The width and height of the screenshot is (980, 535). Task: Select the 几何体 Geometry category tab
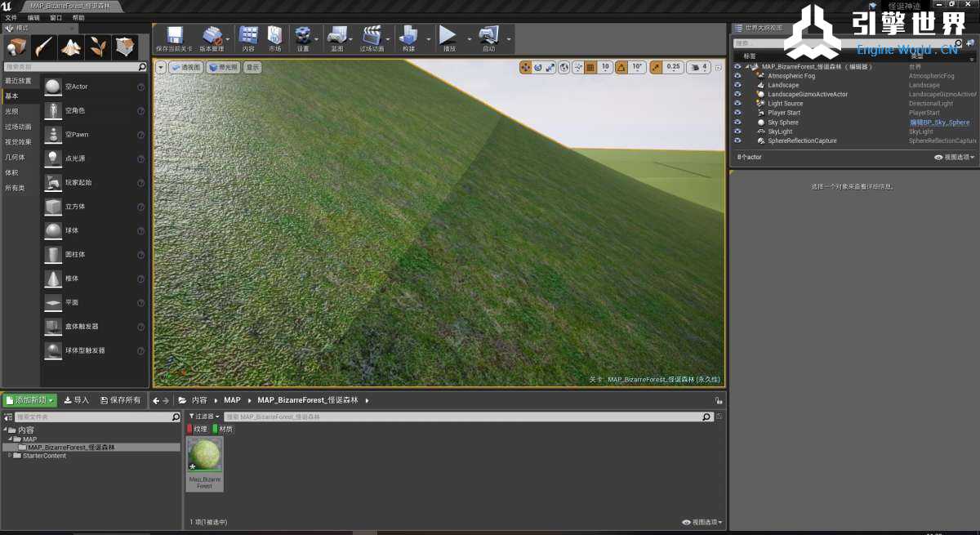[16, 157]
